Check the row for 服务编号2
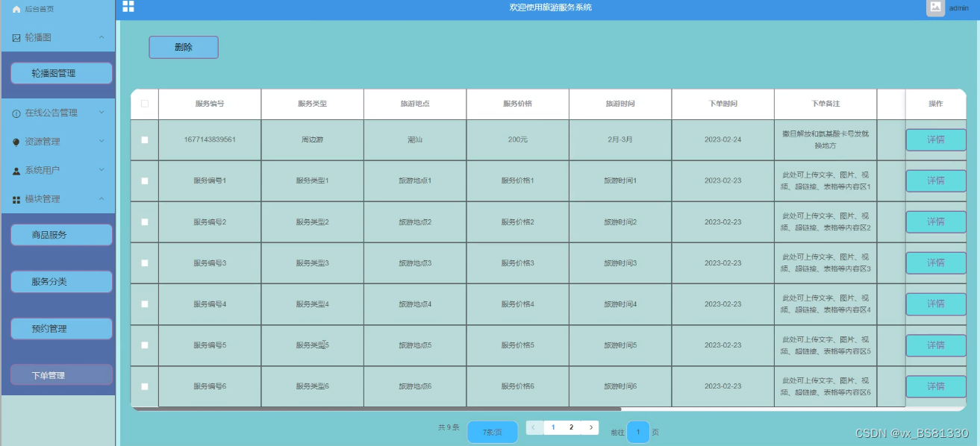This screenshot has height=446, width=980. click(x=145, y=222)
